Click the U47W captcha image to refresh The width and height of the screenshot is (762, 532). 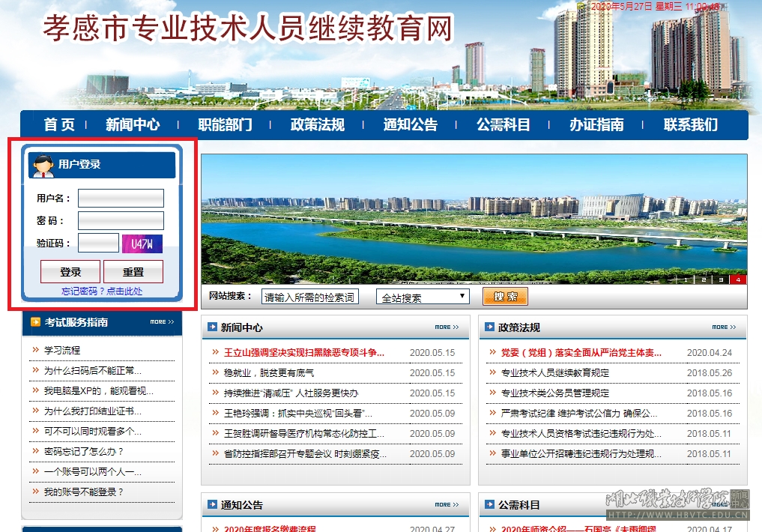click(x=142, y=244)
